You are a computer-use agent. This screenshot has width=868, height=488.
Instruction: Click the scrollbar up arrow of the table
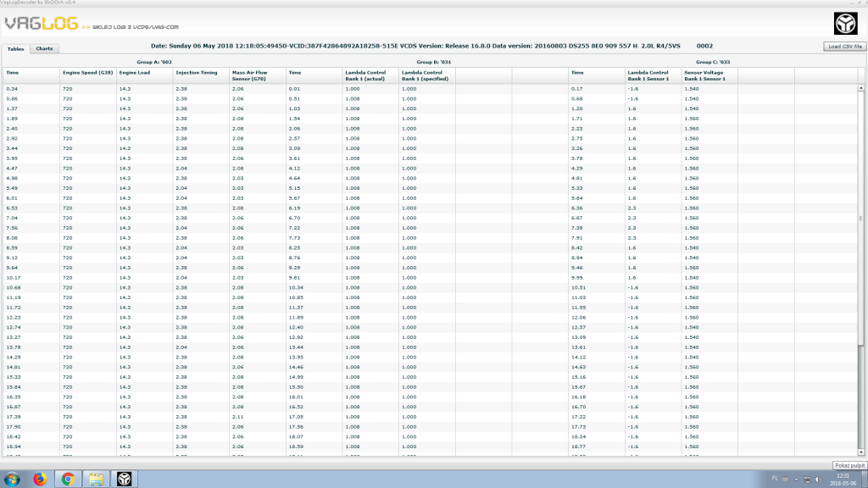[x=861, y=88]
